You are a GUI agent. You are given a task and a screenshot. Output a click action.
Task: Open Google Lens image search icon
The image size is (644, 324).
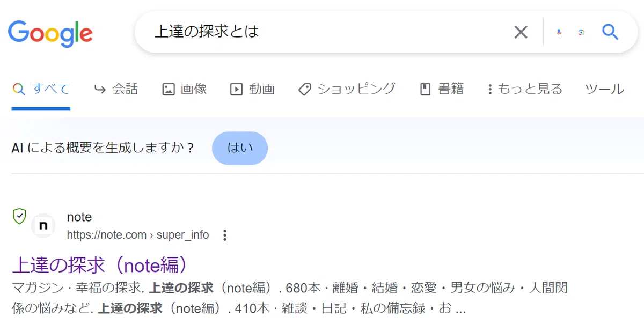coord(581,32)
